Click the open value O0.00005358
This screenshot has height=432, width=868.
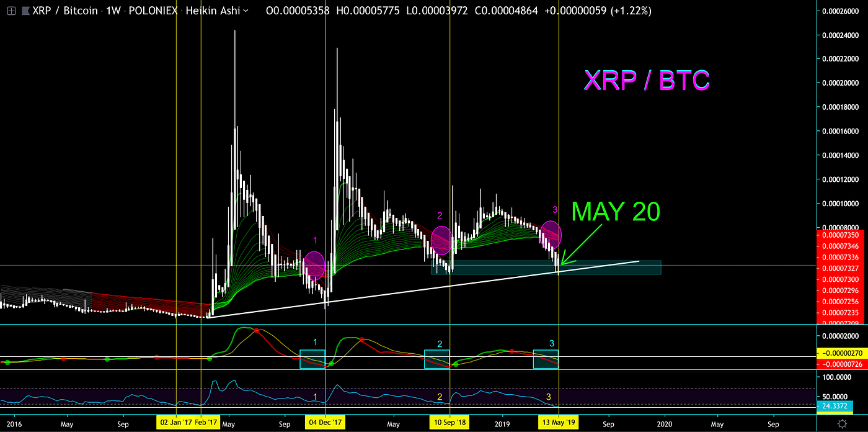pyautogui.click(x=297, y=11)
